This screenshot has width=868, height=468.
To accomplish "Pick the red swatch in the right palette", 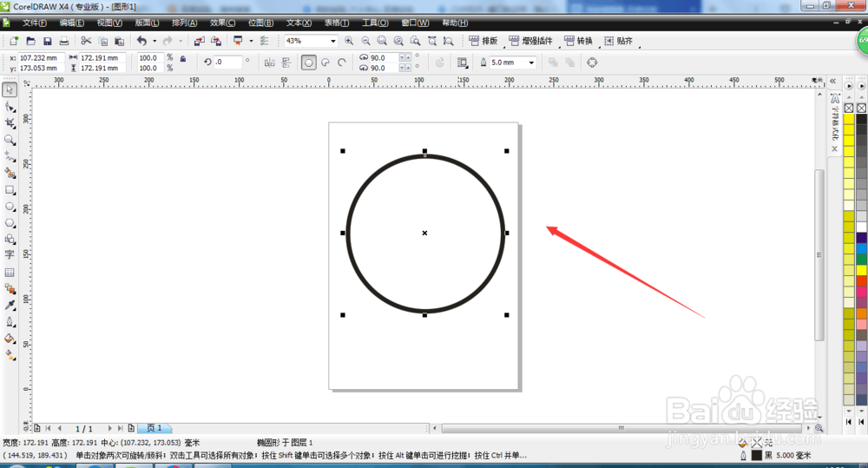I will (862, 280).
